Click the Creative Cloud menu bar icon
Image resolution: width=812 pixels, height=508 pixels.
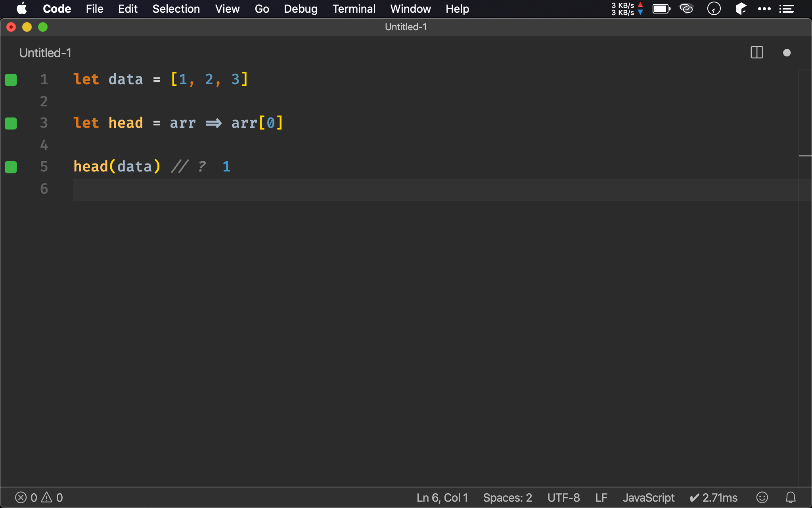686,8
